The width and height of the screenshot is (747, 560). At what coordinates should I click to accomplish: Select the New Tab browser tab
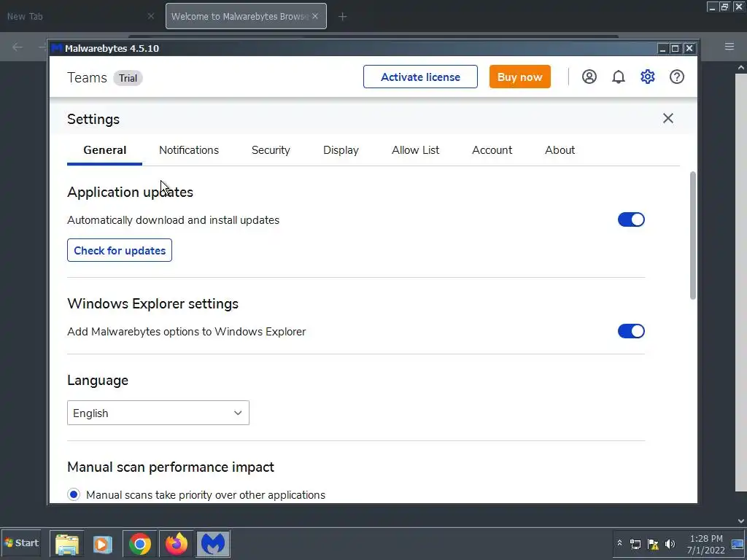(80, 16)
